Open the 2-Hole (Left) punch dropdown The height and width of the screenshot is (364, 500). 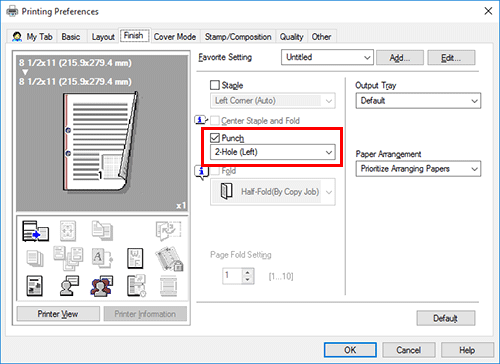tap(273, 152)
